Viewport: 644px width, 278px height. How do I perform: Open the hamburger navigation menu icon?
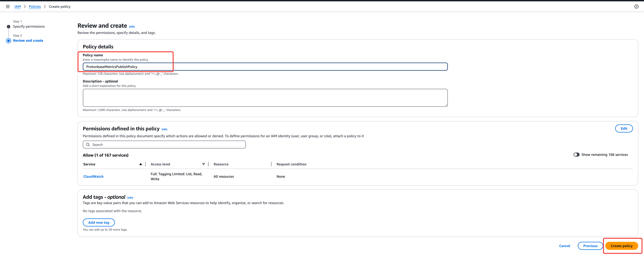tap(8, 7)
